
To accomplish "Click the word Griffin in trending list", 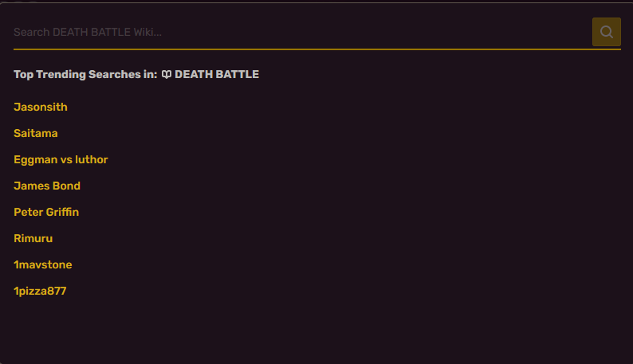I will (62, 212).
